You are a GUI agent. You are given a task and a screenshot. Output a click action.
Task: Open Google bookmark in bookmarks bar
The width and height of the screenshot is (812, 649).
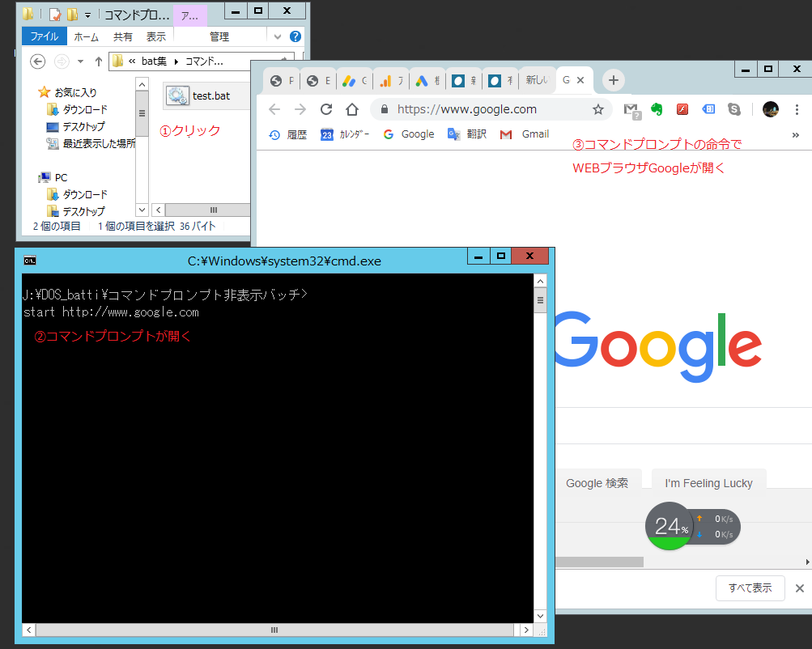[x=409, y=134]
